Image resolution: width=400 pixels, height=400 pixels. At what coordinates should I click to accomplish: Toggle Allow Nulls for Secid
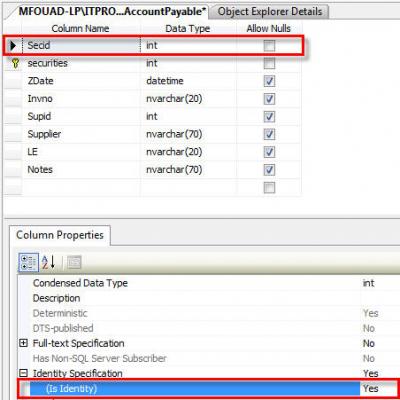point(269,46)
